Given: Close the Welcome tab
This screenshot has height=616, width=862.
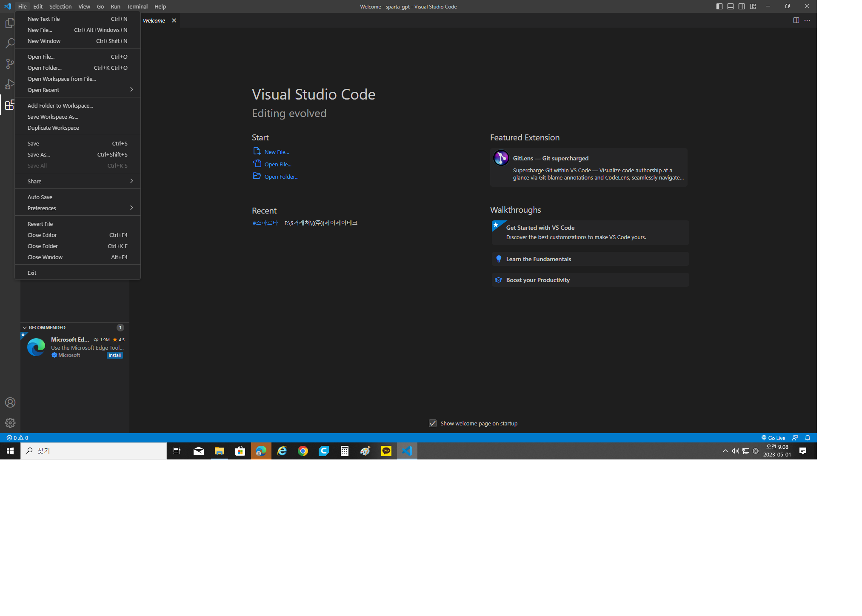Looking at the screenshot, I should [x=174, y=20].
